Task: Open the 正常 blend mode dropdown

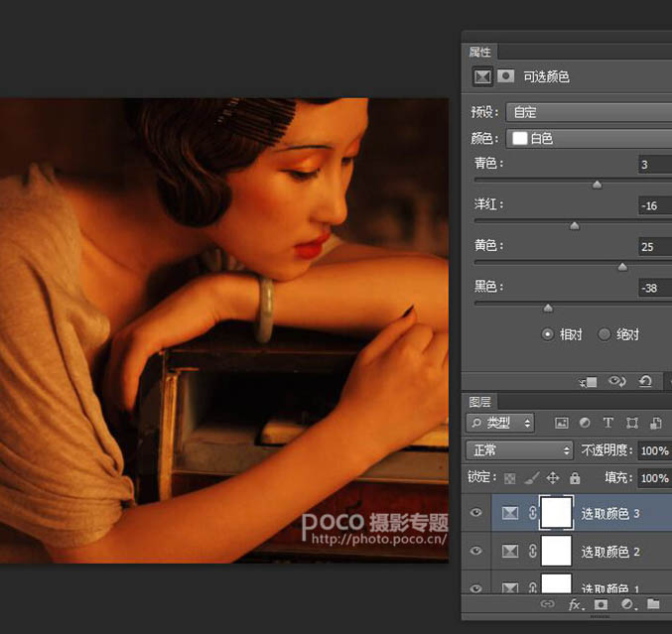Action: pyautogui.click(x=519, y=450)
